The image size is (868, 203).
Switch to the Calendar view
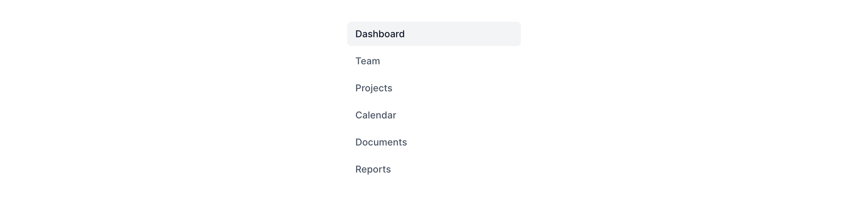coord(376,115)
